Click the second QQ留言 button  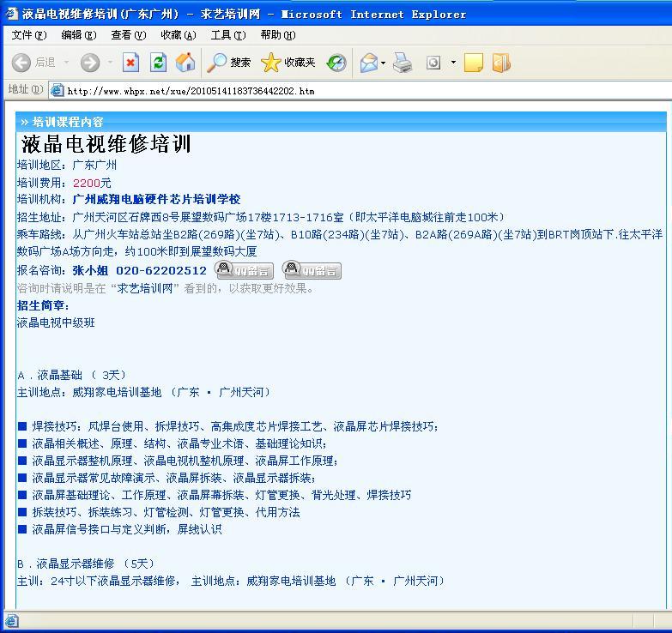click(x=312, y=270)
